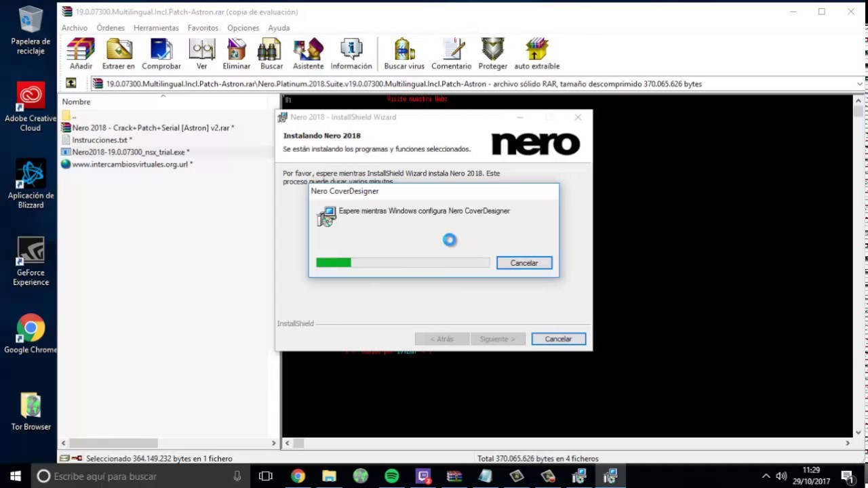The height and width of the screenshot is (488, 868).
Task: Click Cortana microphone in search box
Action: click(x=237, y=476)
